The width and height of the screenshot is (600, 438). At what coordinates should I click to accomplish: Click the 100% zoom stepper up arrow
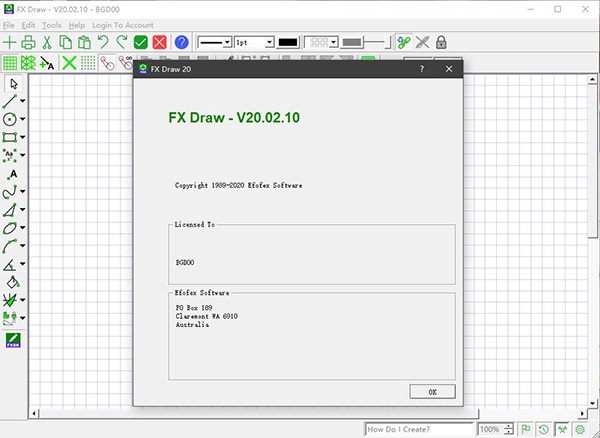pyautogui.click(x=509, y=426)
